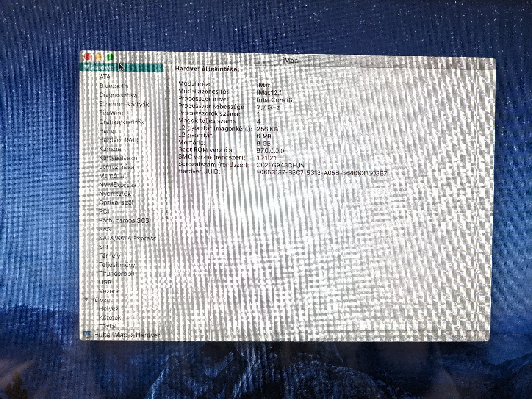Click the iMac12,1 model identifier value

(269, 93)
